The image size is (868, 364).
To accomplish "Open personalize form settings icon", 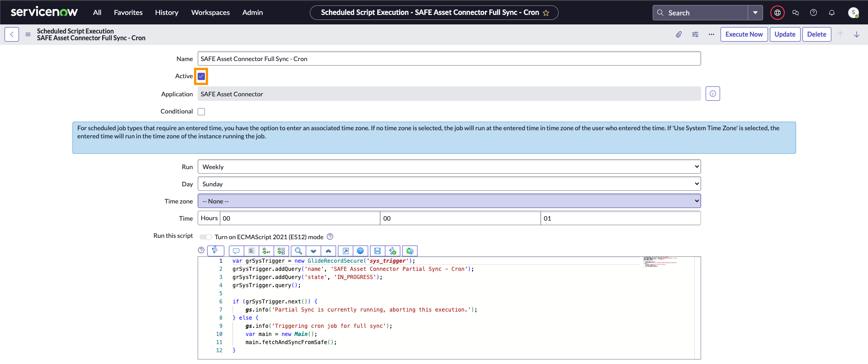I will point(695,34).
